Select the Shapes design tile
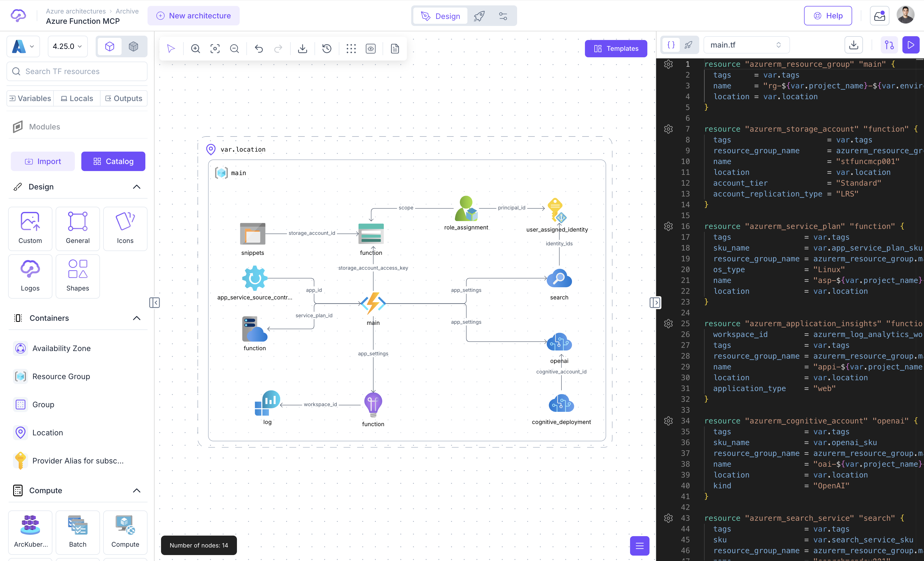This screenshot has height=561, width=924. (x=78, y=276)
